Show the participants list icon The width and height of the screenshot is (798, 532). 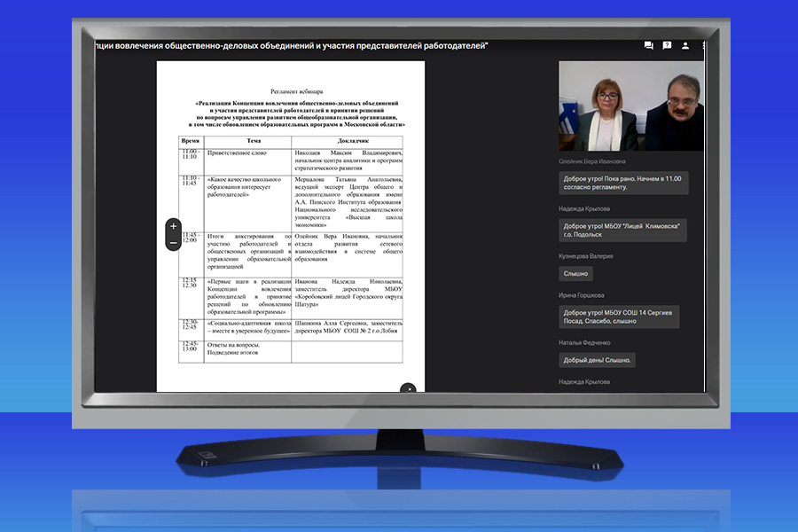point(685,45)
